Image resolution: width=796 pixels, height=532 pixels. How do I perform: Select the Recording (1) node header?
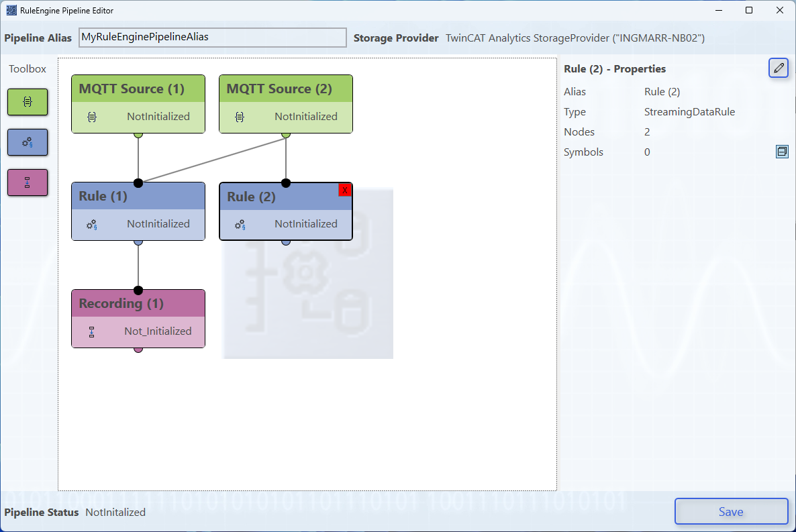138,303
